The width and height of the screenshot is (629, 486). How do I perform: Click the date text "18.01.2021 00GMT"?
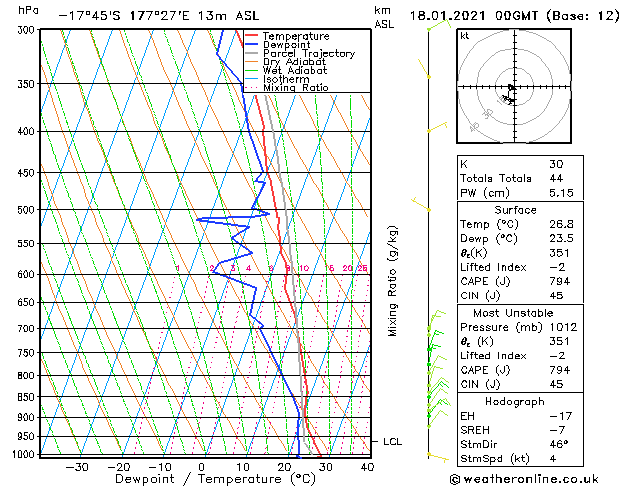[x=474, y=16]
